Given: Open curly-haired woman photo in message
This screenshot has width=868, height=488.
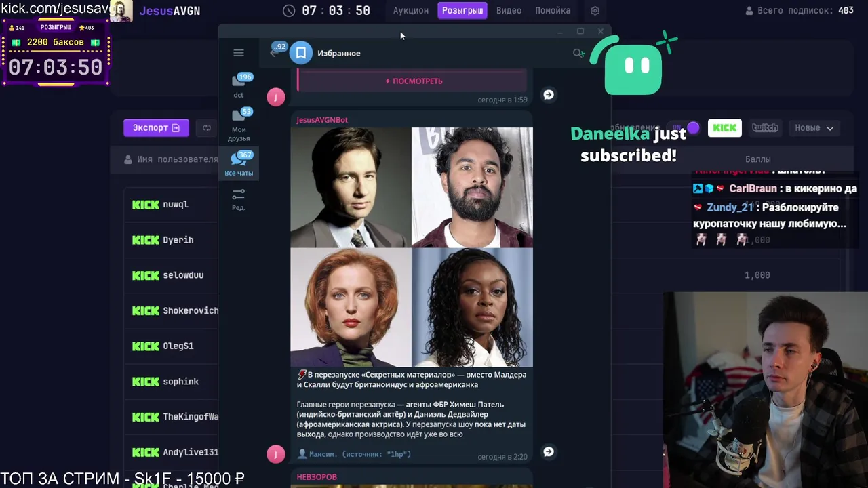Looking at the screenshot, I should tap(472, 308).
